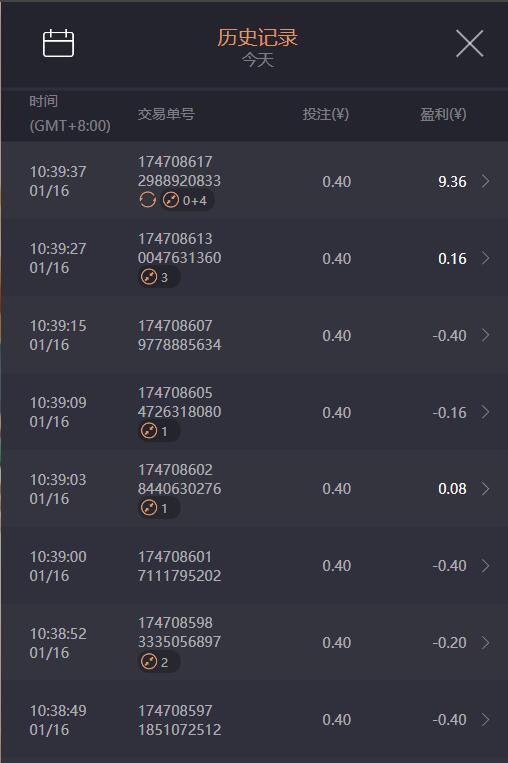Expand details arrow for -0.16 profit row
Screen dimensions: 508x763
click(x=485, y=412)
